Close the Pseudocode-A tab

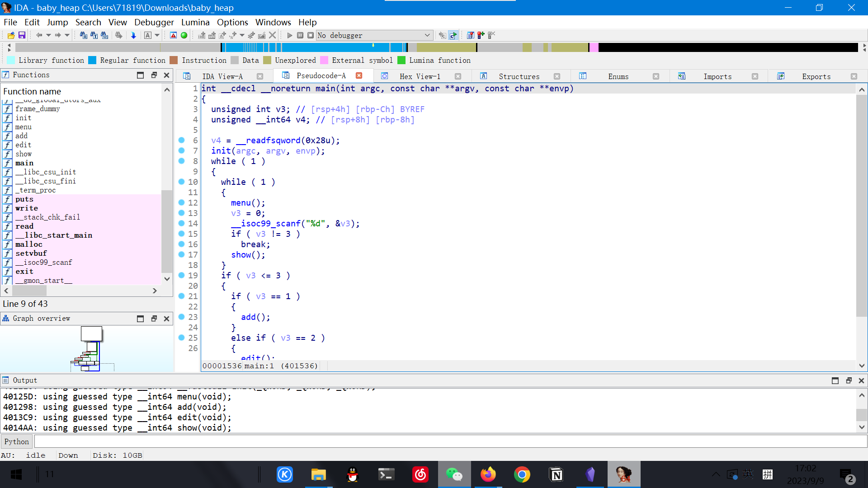359,75
